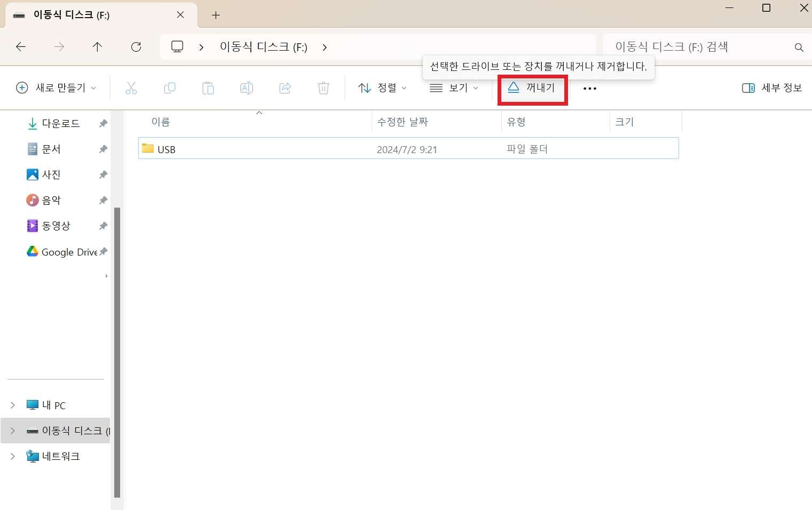Toggle the 세부 정보 details pane
Screen dimensions: 812x510
click(772, 88)
